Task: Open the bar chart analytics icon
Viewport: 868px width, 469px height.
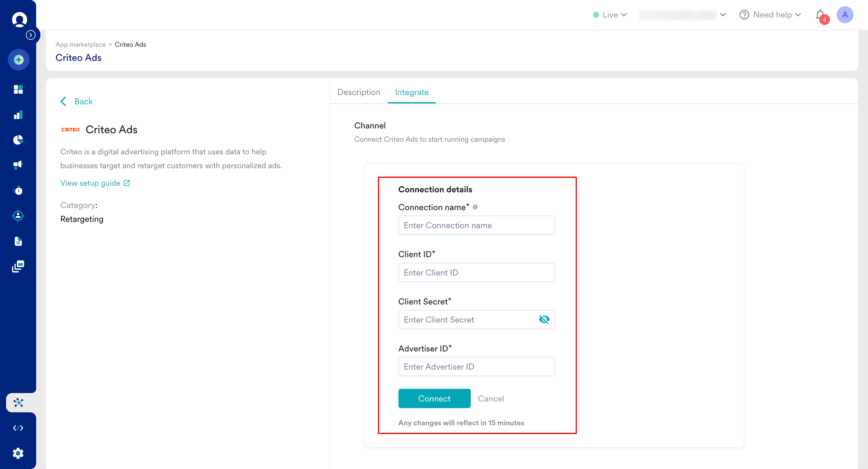Action: 18,115
